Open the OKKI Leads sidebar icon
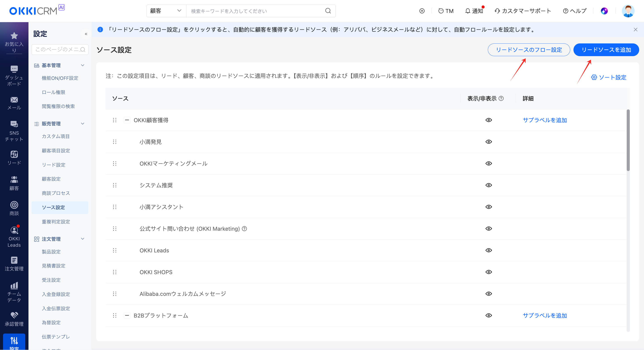Screen dimensions: 644x350 tap(14, 230)
